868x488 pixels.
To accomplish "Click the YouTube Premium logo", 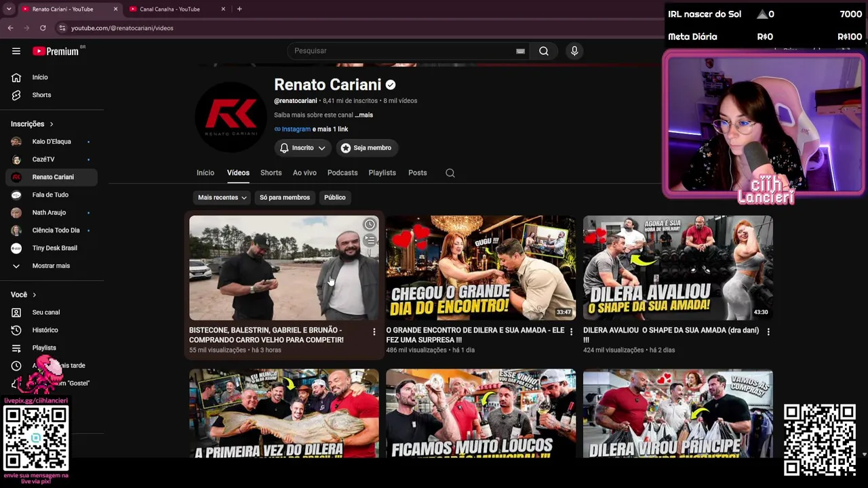I will click(x=57, y=51).
